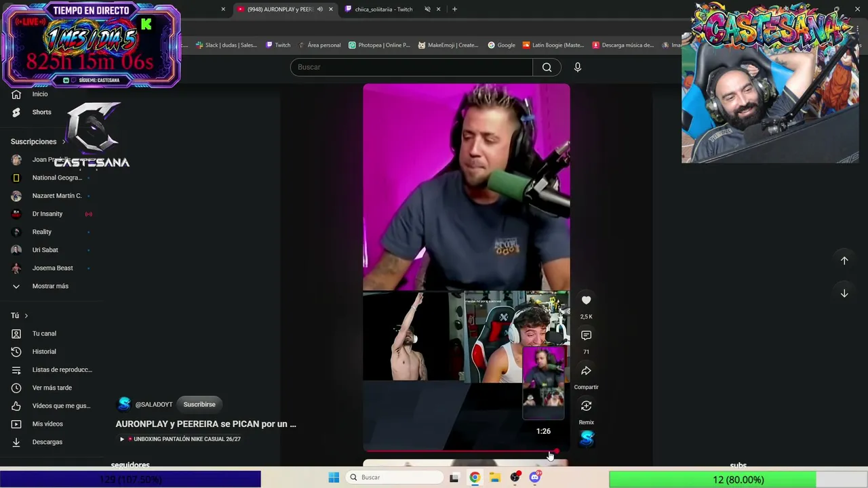Open Task View on the taskbar
The width and height of the screenshot is (868, 488).
coord(454,478)
